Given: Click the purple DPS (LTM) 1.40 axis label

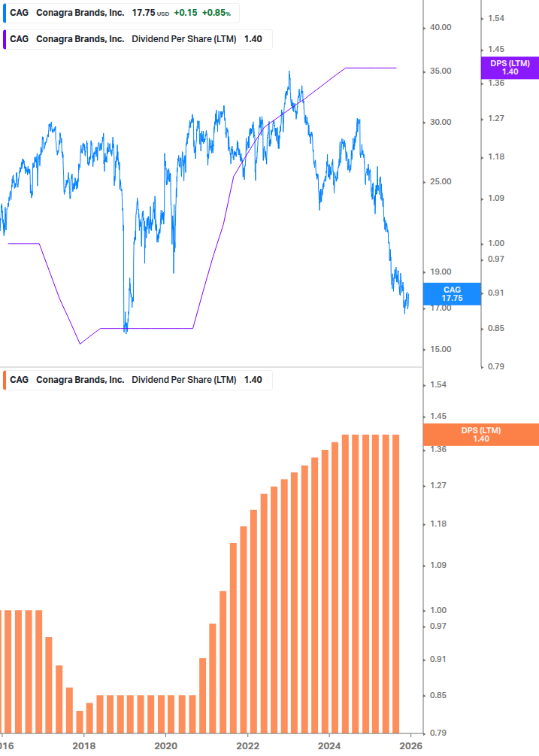Looking at the screenshot, I should 510,68.
